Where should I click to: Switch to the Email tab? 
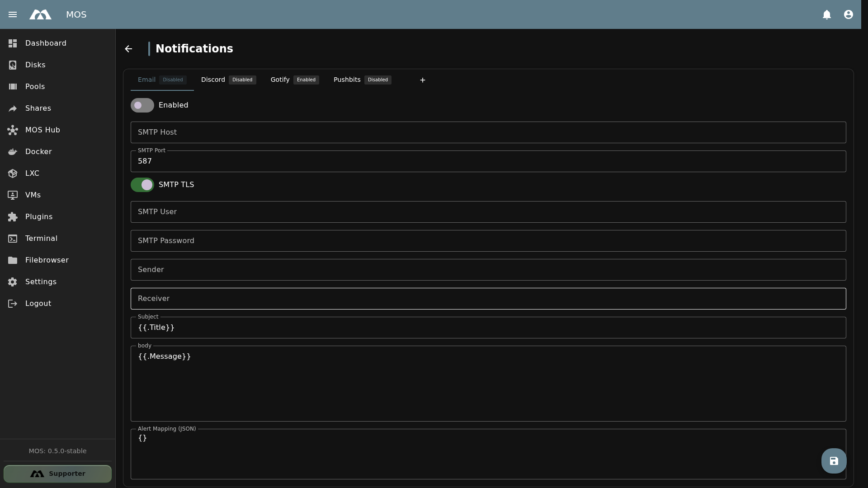[x=162, y=80]
